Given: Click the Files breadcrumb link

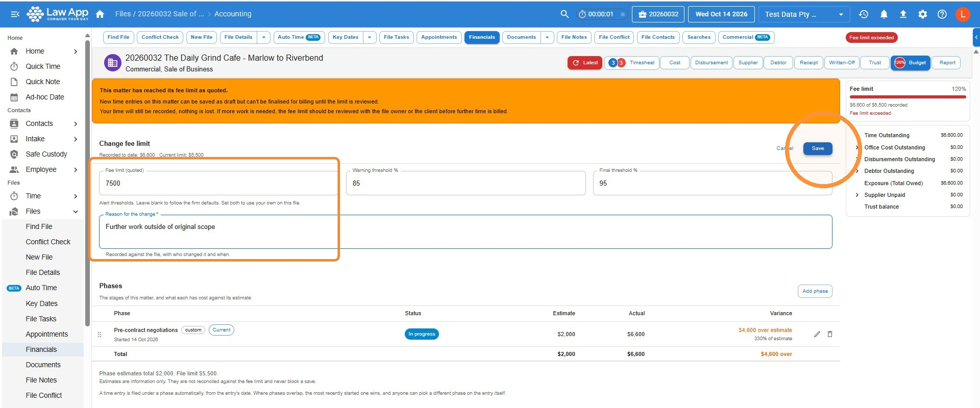Looking at the screenshot, I should coord(123,14).
